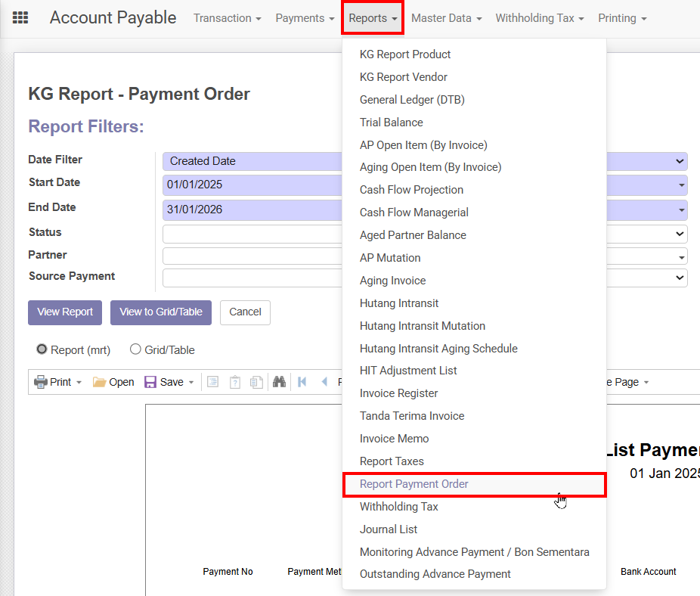Click the bookmarks panel icon in toolbar

coord(213,382)
